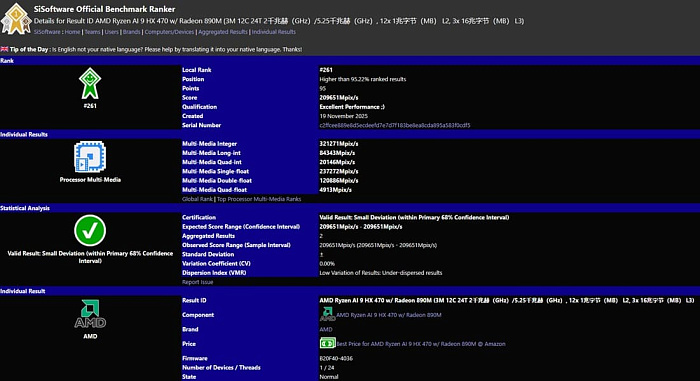Go to the Home page link
The image size is (700, 381).
[x=72, y=32]
